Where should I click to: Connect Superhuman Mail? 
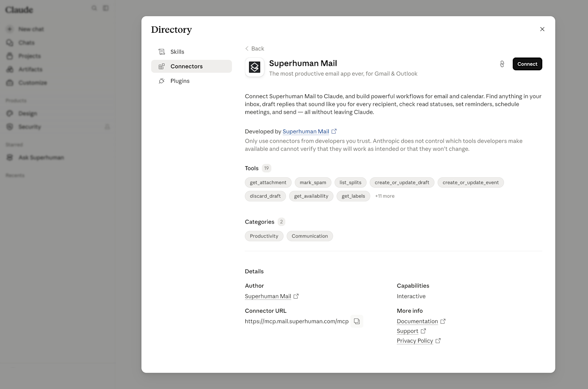(x=527, y=64)
